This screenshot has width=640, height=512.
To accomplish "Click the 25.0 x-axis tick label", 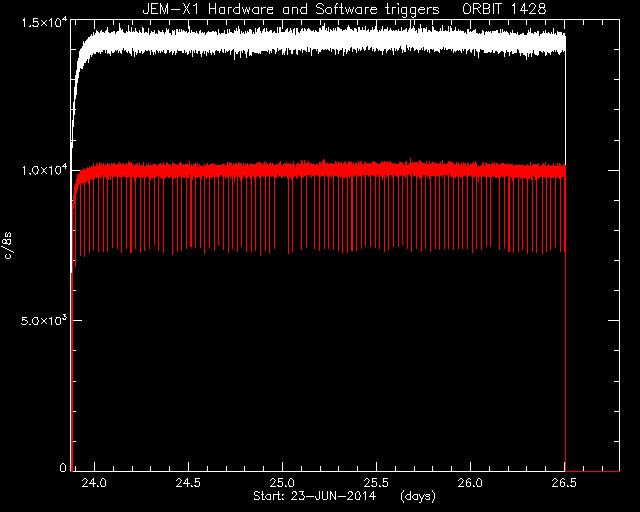I will click(x=282, y=483).
